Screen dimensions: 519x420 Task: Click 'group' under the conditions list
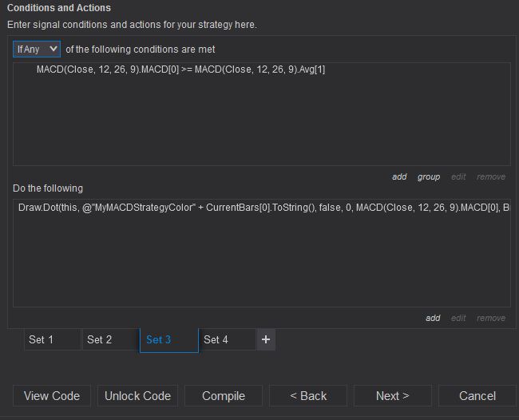[429, 176]
